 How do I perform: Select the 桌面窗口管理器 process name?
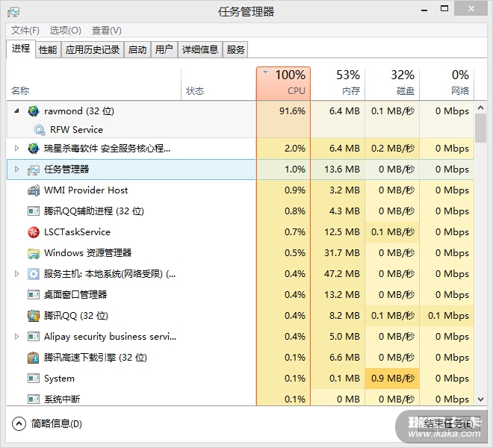click(75, 295)
